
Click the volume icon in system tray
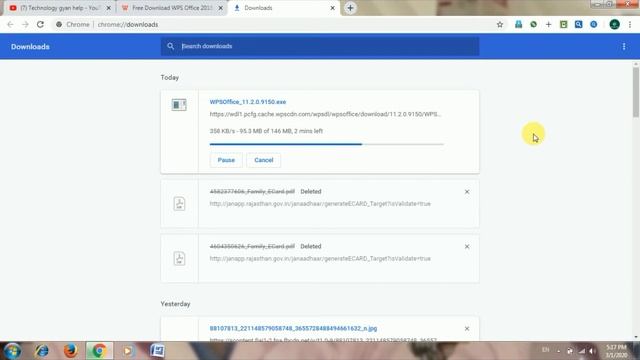tap(592, 351)
